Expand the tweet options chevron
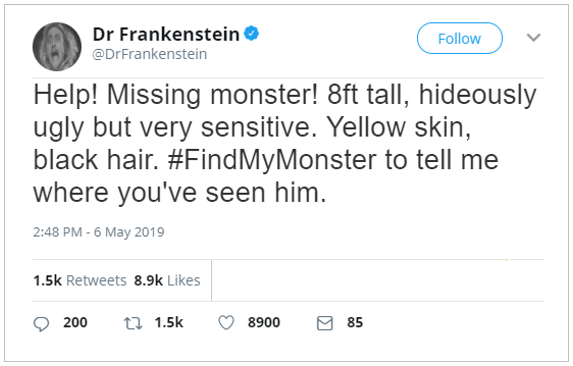Screen dimensions: 573x366 coord(534,37)
